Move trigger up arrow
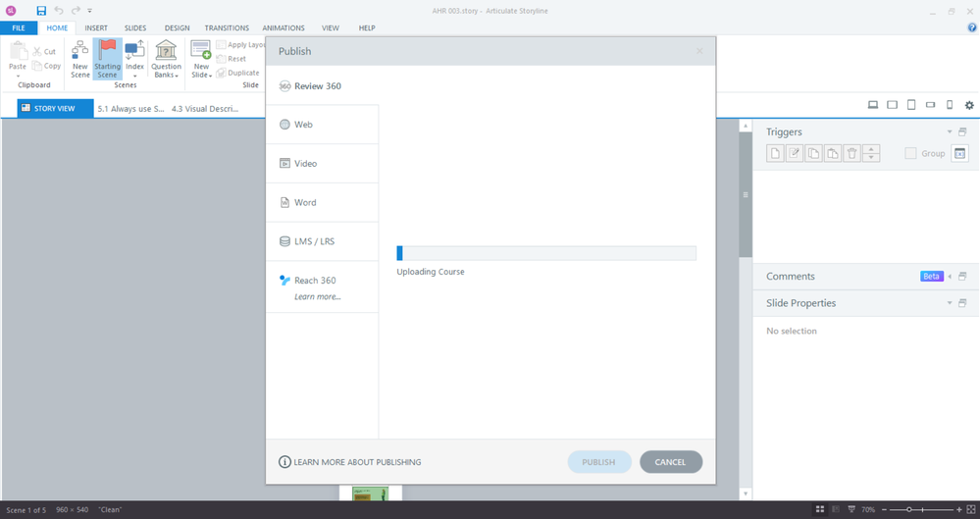The image size is (980, 519). pyautogui.click(x=871, y=149)
